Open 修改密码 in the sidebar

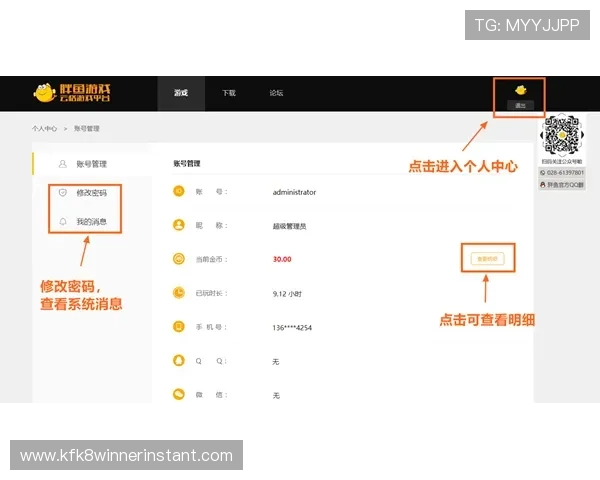(x=92, y=193)
